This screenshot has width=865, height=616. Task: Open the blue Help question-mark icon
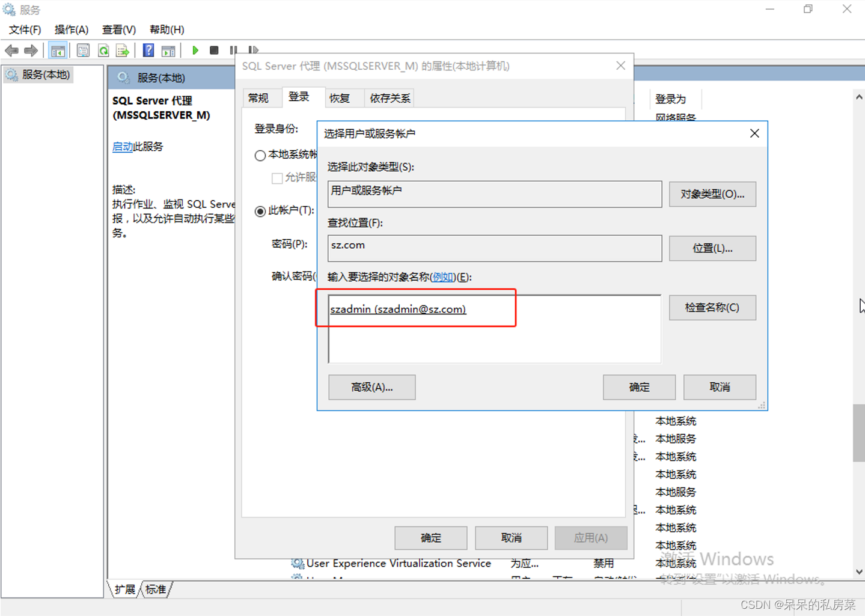(148, 50)
